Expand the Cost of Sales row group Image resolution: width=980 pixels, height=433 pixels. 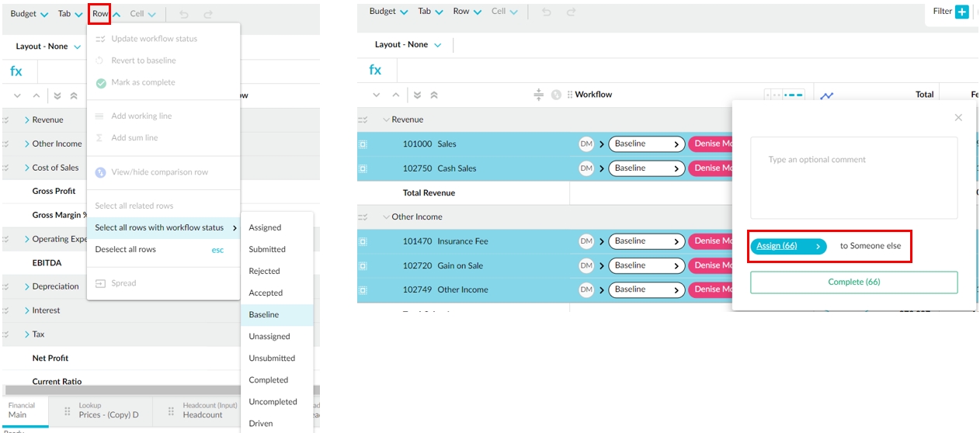[26, 168]
